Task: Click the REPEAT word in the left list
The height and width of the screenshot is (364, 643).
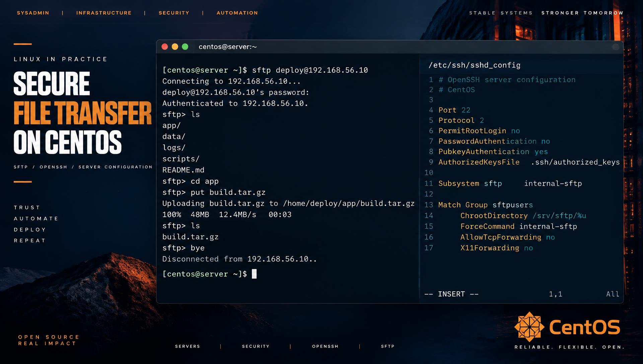Action: point(30,241)
